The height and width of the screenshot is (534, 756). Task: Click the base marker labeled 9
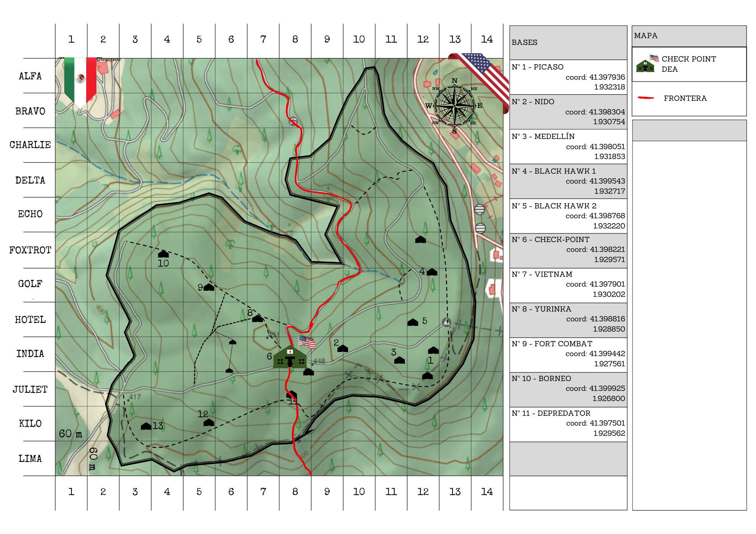pyautogui.click(x=209, y=287)
